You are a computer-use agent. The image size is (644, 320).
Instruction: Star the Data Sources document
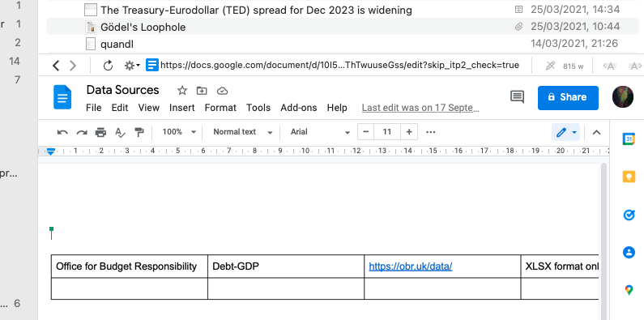182,91
